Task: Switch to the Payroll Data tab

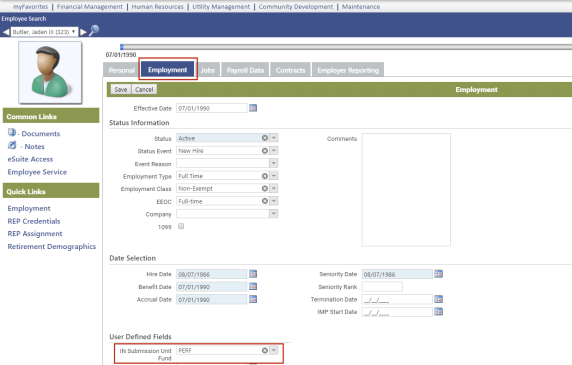Action: tap(245, 70)
